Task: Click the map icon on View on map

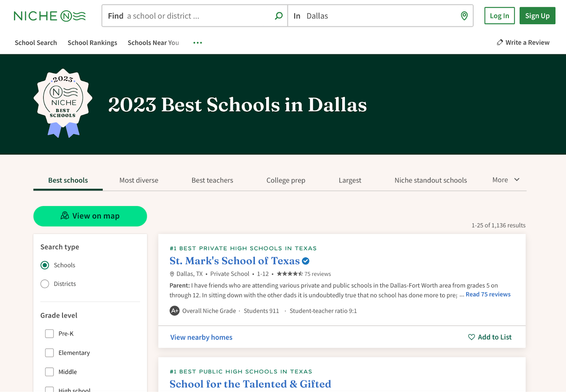Action: (x=65, y=216)
